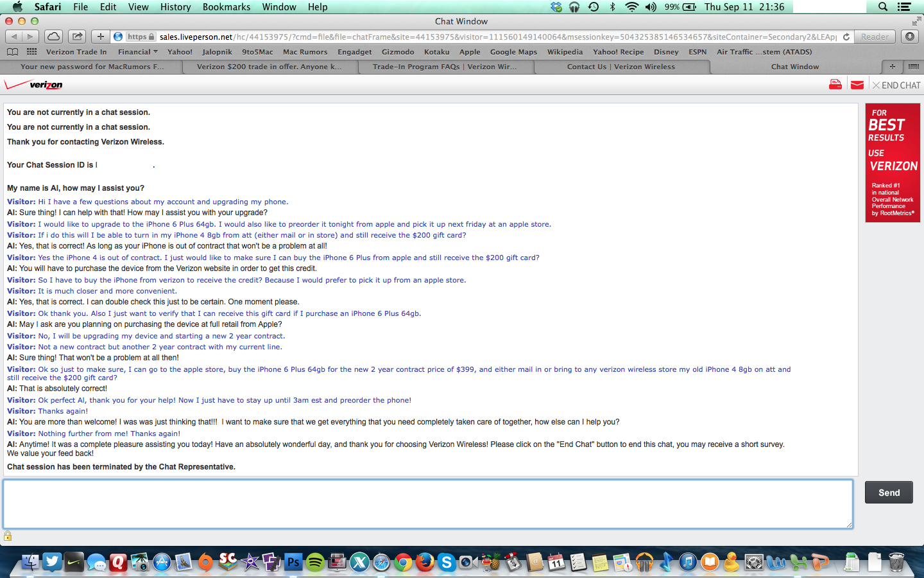Switch to Contact Us Verizon Wireless tab

tap(621, 67)
